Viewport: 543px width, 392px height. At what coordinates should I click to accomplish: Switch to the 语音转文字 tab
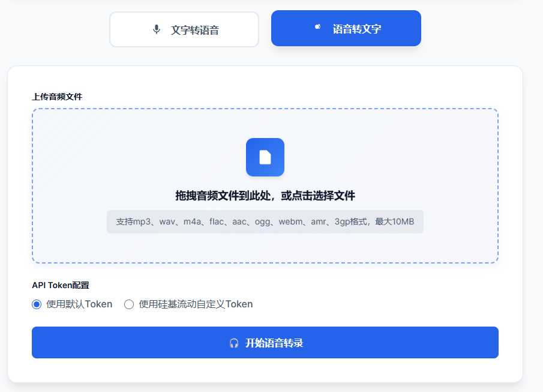coord(346,28)
